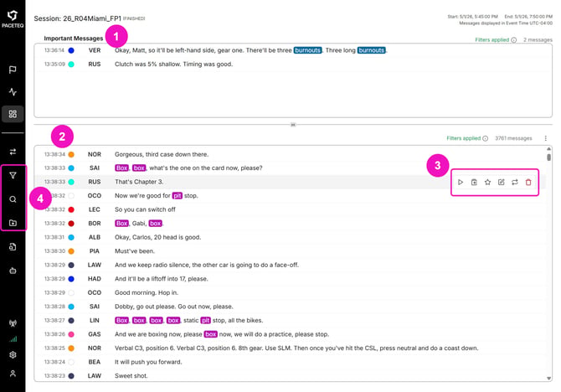This screenshot has width=561, height=392.
Task: Click 'Filters applied' above main message list
Action: tap(463, 138)
